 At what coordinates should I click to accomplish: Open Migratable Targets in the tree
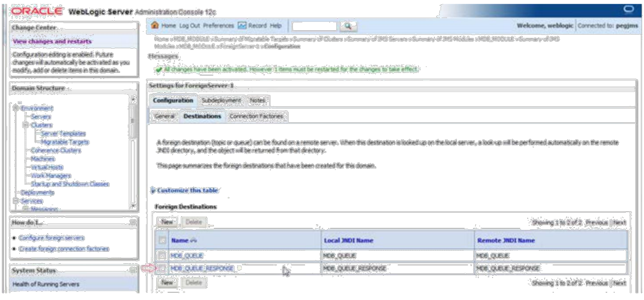click(x=65, y=142)
